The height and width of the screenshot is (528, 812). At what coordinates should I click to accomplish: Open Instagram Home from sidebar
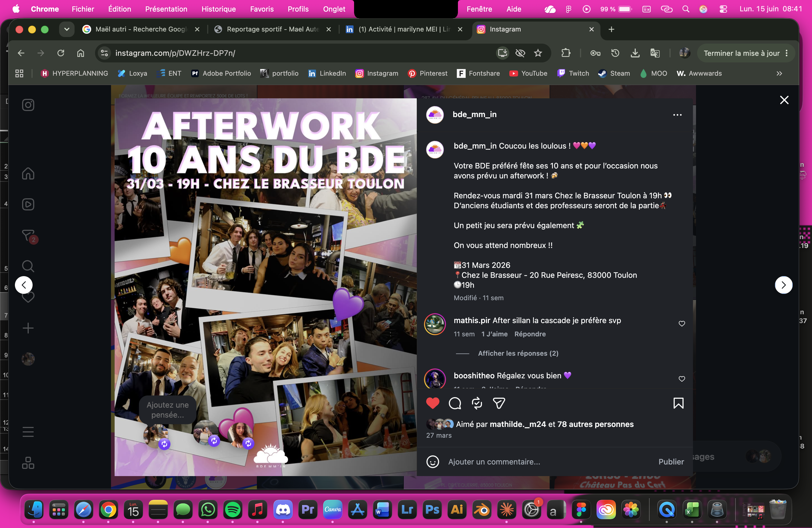pyautogui.click(x=28, y=173)
